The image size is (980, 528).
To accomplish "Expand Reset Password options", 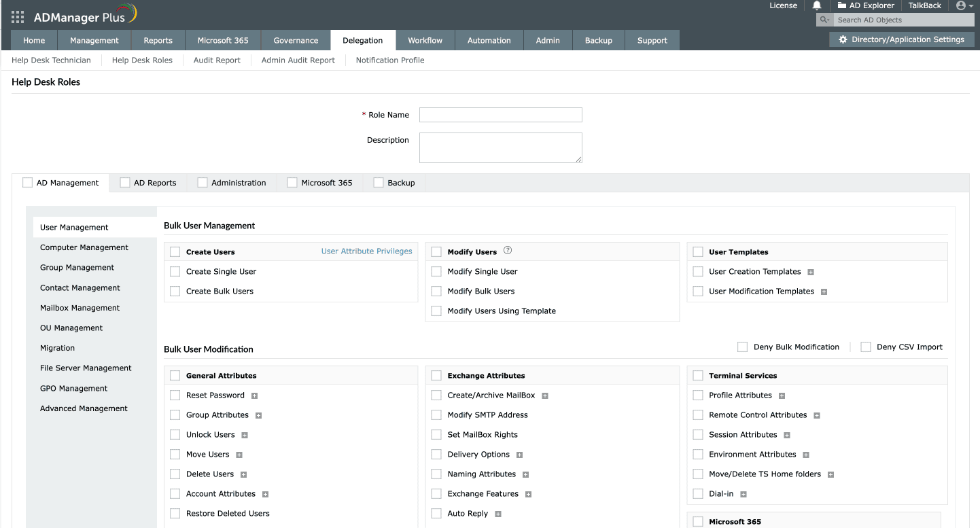I will pyautogui.click(x=254, y=395).
